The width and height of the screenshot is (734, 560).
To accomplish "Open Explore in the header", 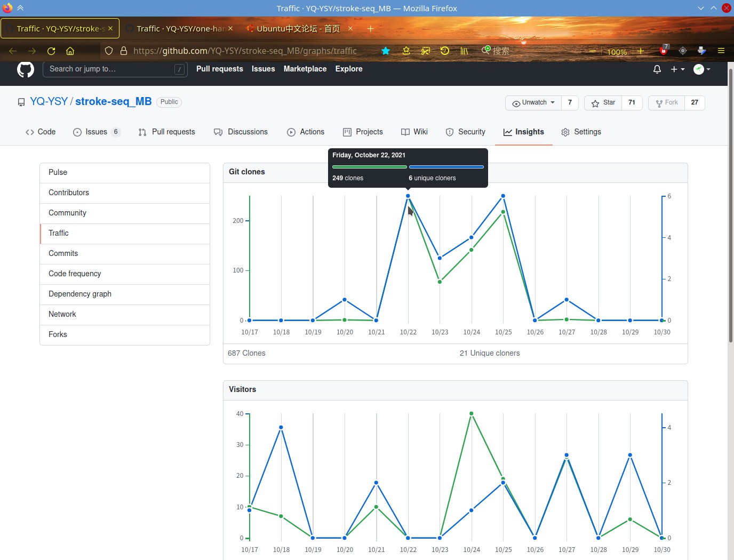I will point(349,69).
